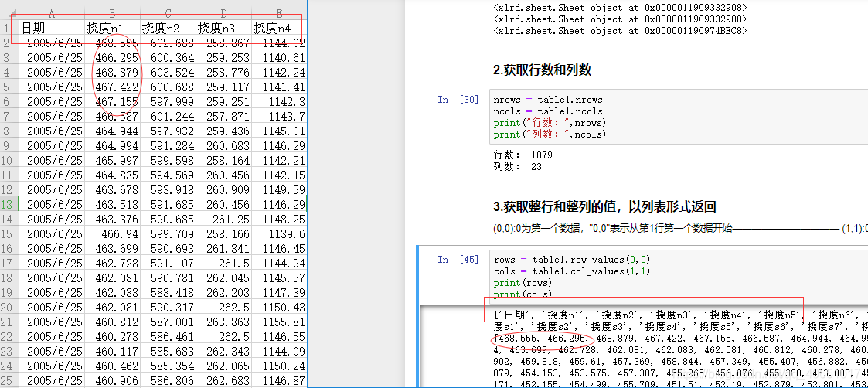Click spreadsheet cell with value 603.524
Screen dimensions: 868x388
168,72
